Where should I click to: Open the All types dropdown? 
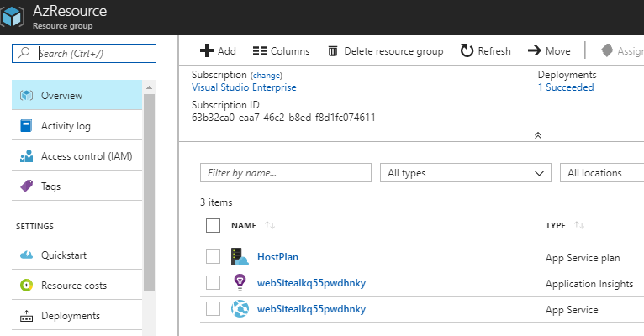point(466,173)
